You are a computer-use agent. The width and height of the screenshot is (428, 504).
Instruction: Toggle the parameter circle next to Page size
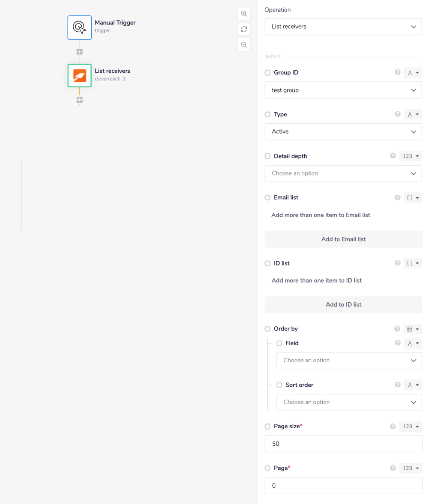[x=267, y=426]
